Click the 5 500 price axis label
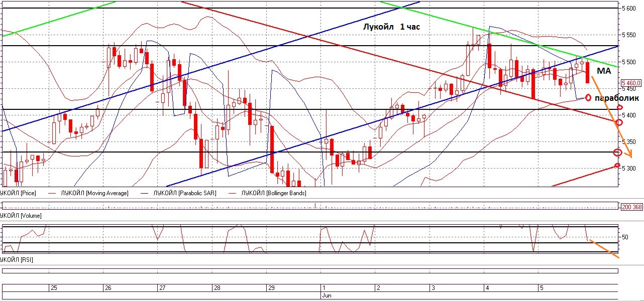 [628, 62]
